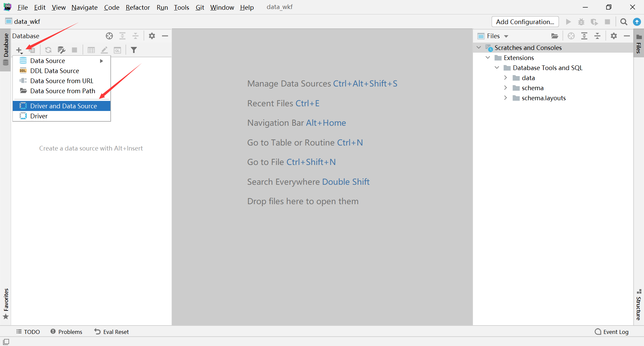The height and width of the screenshot is (346, 644).
Task: Choose Data Source from Path
Action: point(62,91)
